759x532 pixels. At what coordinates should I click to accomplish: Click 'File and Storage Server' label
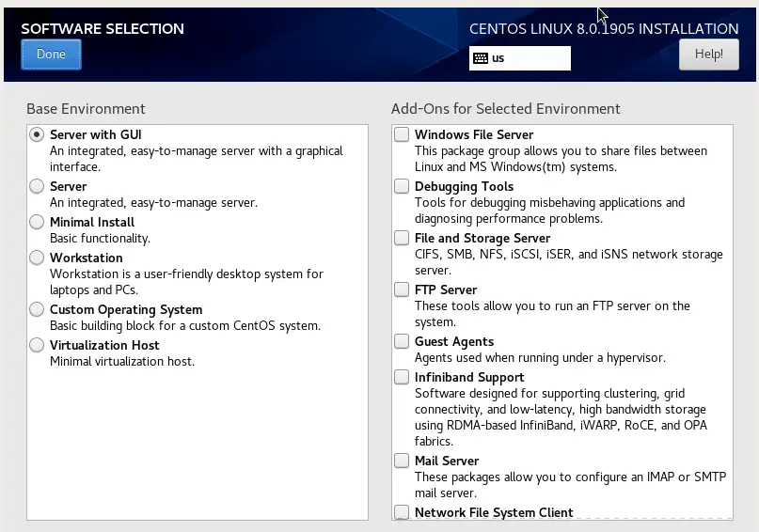tap(482, 239)
